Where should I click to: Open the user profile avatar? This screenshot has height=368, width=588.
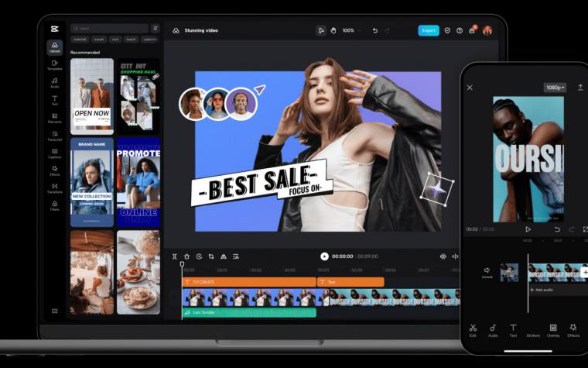tap(487, 31)
